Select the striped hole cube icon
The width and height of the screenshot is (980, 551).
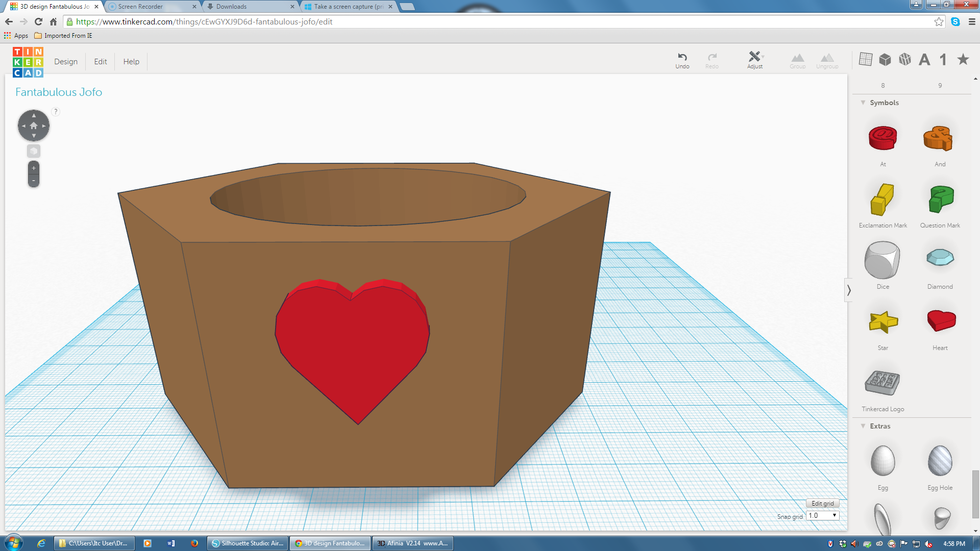click(x=905, y=59)
